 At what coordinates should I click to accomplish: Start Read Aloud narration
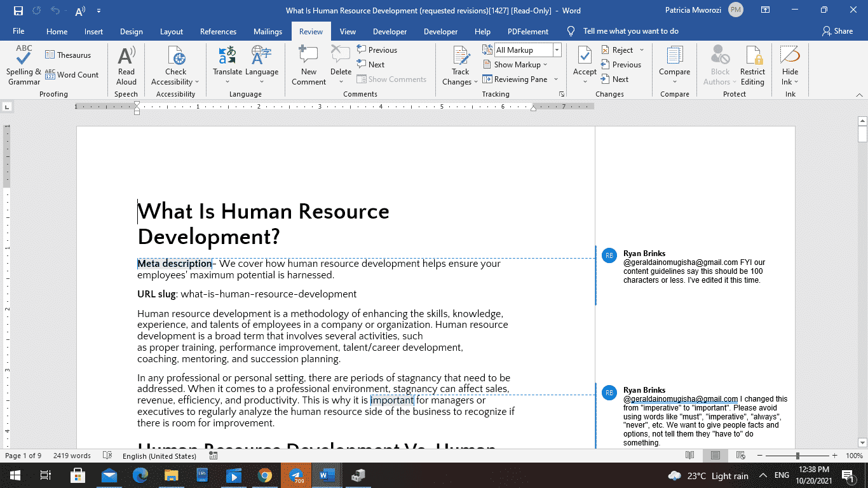coord(126,64)
